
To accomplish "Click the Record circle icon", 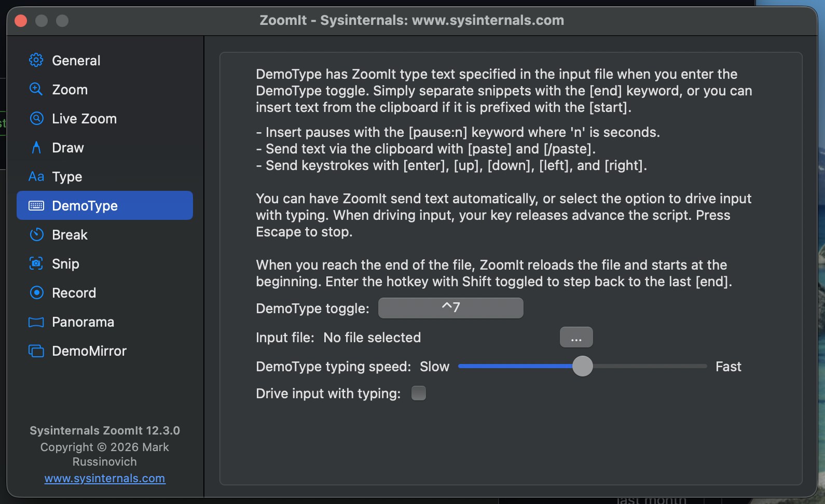I will pos(36,292).
